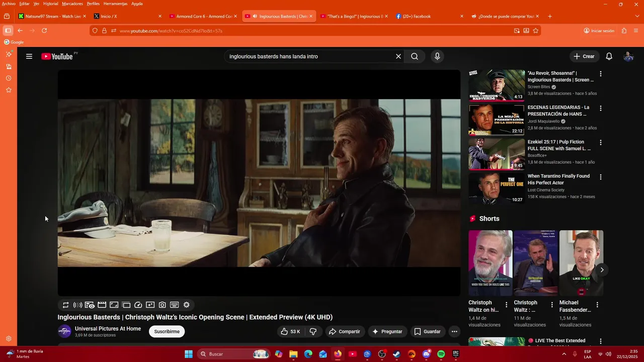This screenshot has width=644, height=362.
Task: Open Spotify from the taskbar
Action: [441, 354]
